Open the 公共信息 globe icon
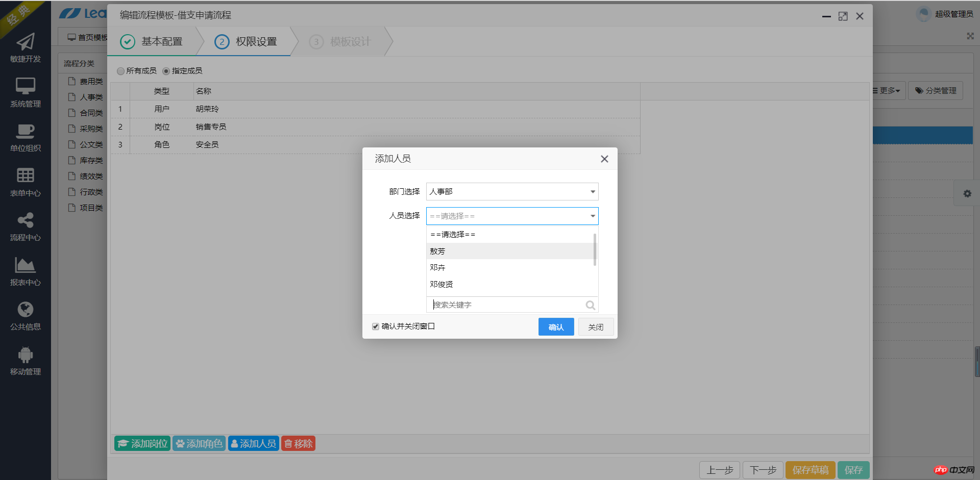Image resolution: width=980 pixels, height=480 pixels. 25,310
